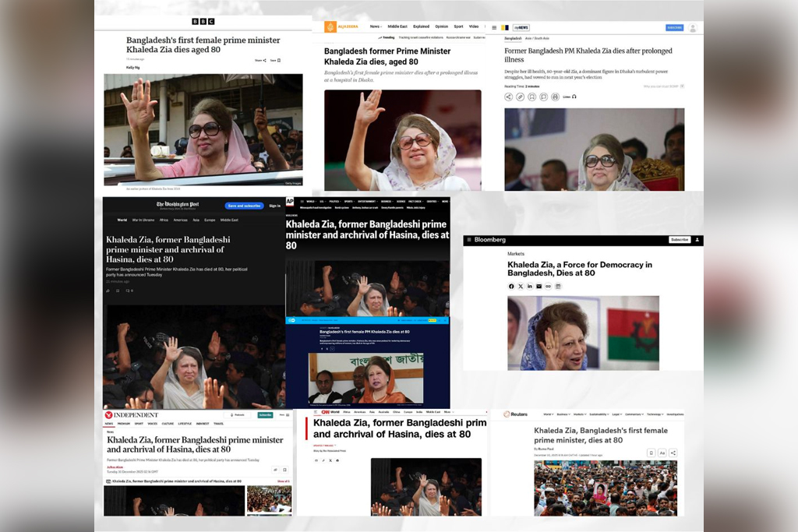Click the profile avatar icon beside myNEWS Subscribe

click(692, 28)
